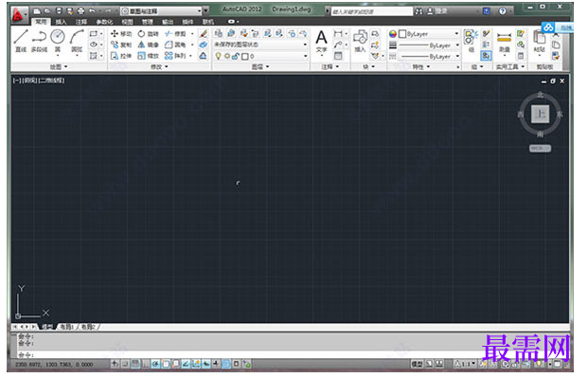Toggle Infer Constraints in status bar

[115, 364]
